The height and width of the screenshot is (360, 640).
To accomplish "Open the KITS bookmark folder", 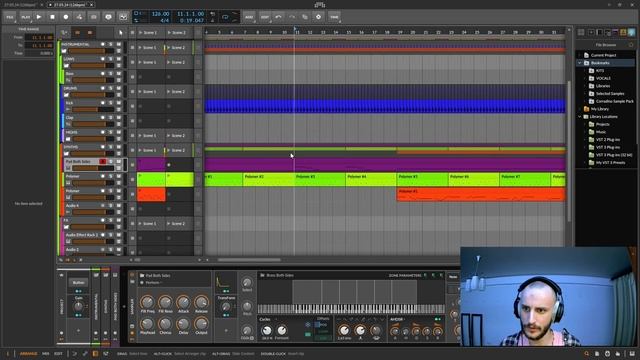I will [x=600, y=71].
